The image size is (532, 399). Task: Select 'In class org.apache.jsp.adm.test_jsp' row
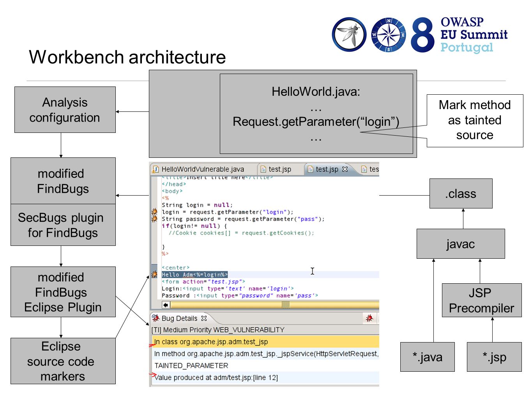click(x=265, y=342)
